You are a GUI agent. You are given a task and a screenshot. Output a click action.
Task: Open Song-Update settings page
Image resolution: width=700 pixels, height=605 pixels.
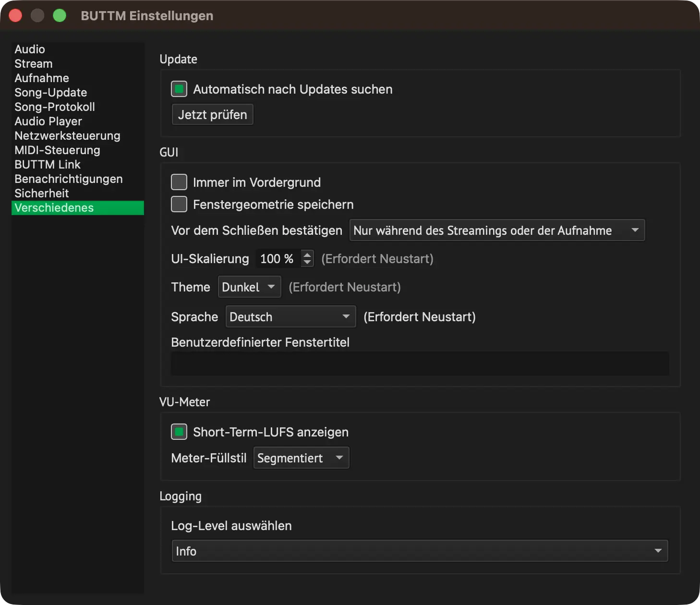point(78,93)
